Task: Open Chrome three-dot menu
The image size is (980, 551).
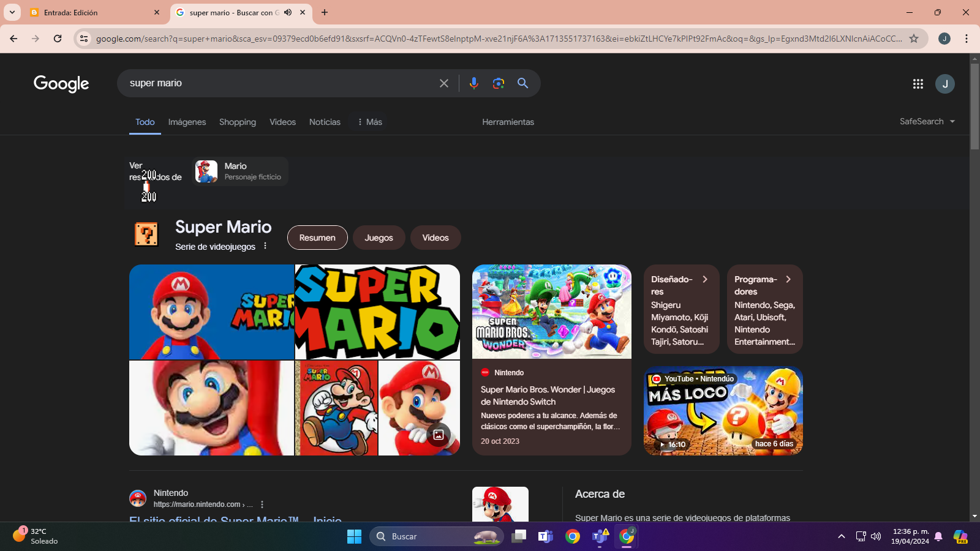Action: pos(967,39)
